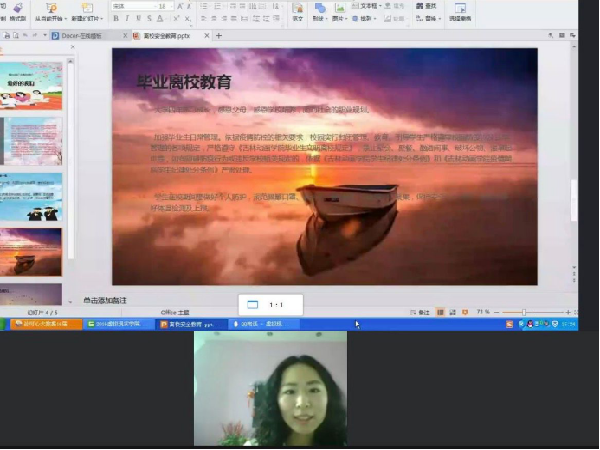This screenshot has width=600, height=450.
Task: Increase font size with large A icon
Action: (180, 6)
